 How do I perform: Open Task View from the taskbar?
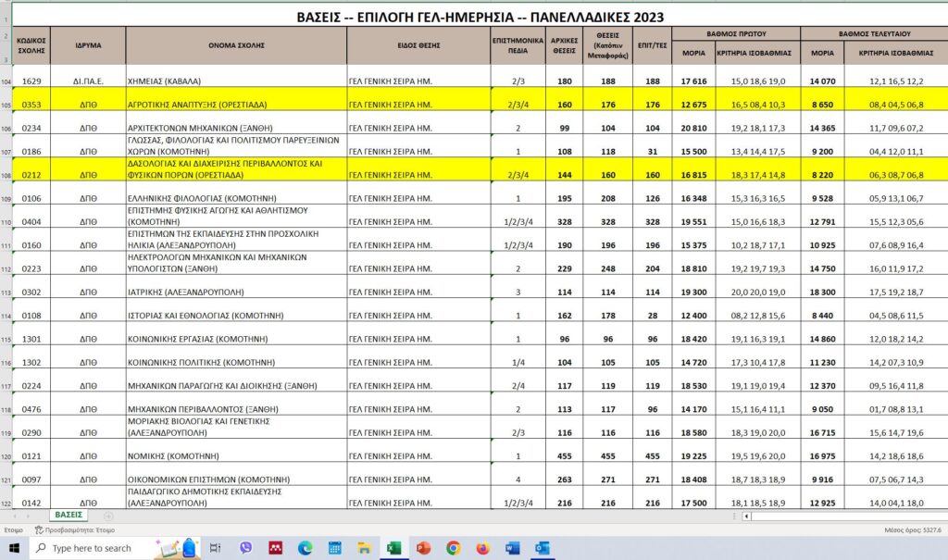(215, 548)
